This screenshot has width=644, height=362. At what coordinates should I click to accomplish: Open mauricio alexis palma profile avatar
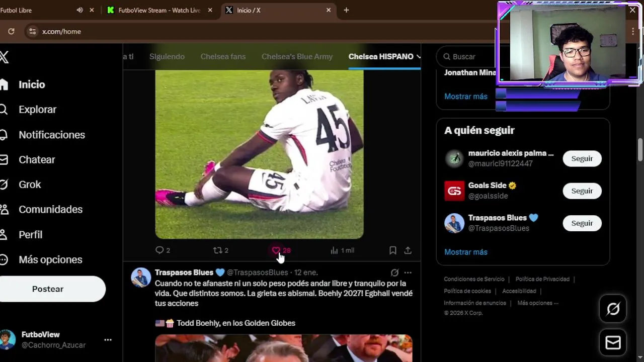point(454,158)
